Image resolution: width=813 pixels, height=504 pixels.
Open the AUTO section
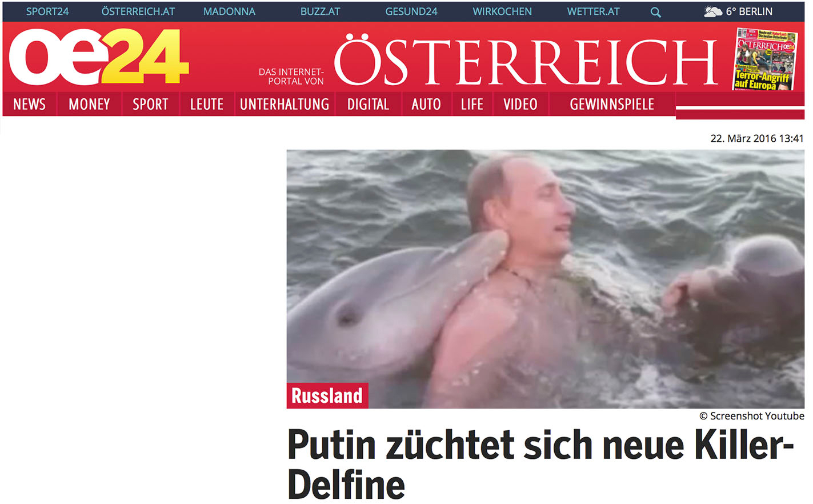pos(426,104)
